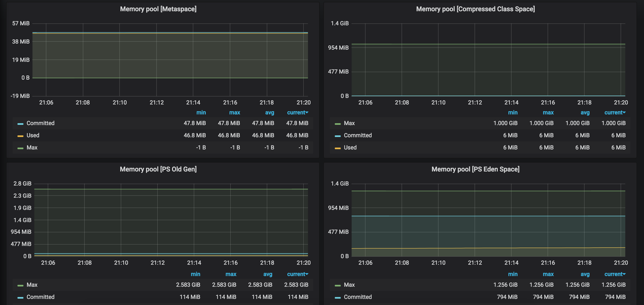Viewport: 644px width, 305px height.
Task: Sort Metaspace legend by max column
Action: point(234,113)
